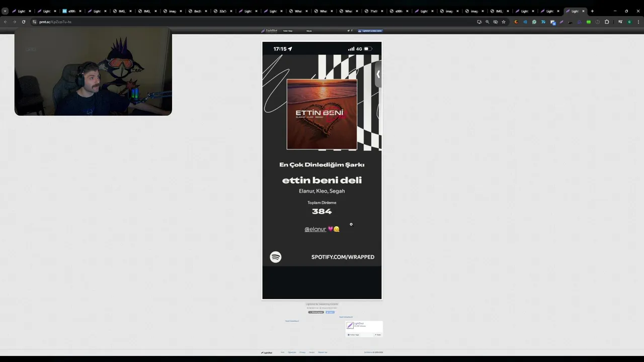This screenshot has height=362, width=644.
Task: Go back to the previous page
Action: click(x=6, y=22)
